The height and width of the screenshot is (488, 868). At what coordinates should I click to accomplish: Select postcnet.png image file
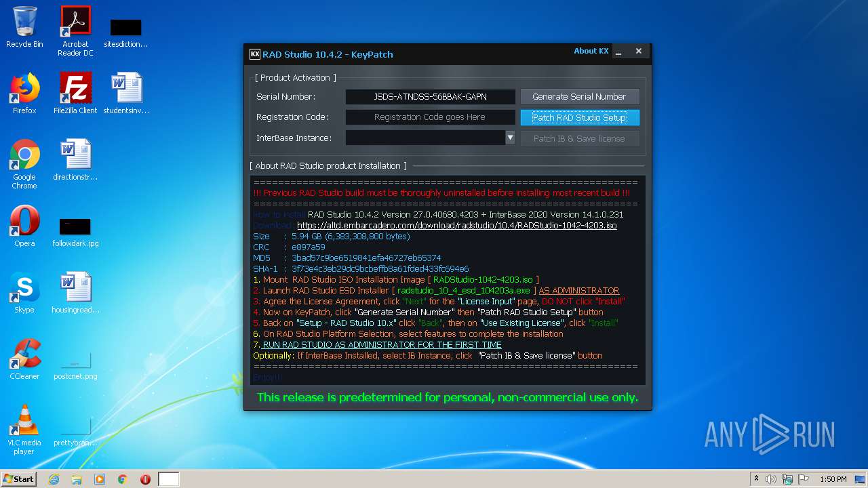point(75,366)
